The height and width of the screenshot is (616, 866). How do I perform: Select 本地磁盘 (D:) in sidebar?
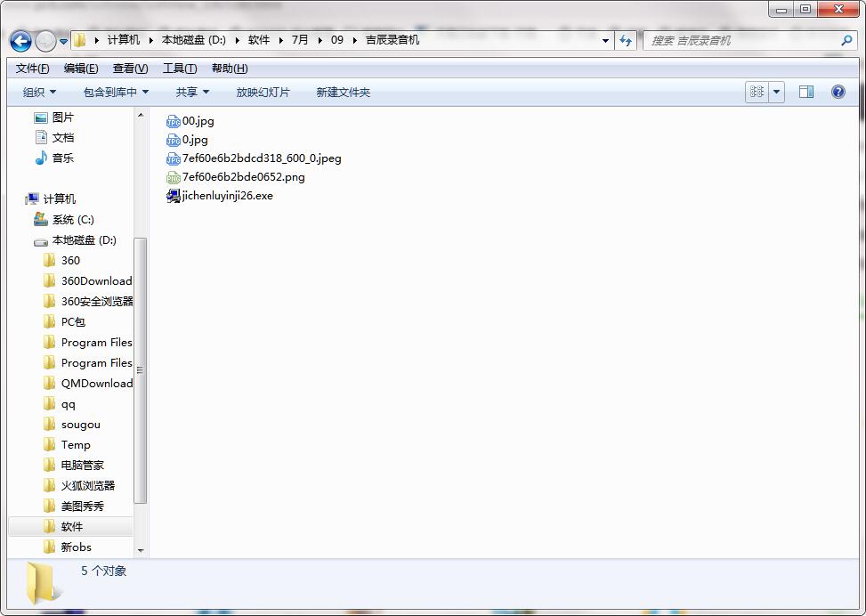click(x=75, y=240)
